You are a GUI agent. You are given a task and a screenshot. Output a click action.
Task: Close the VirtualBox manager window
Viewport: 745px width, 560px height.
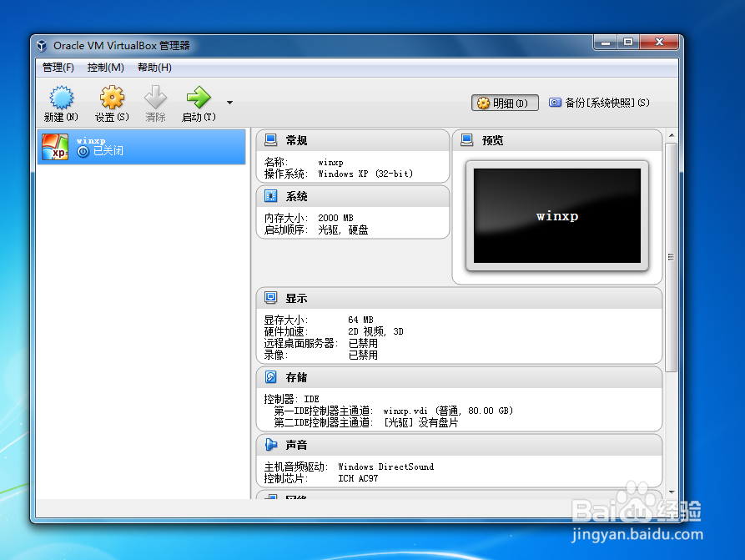pyautogui.click(x=659, y=43)
